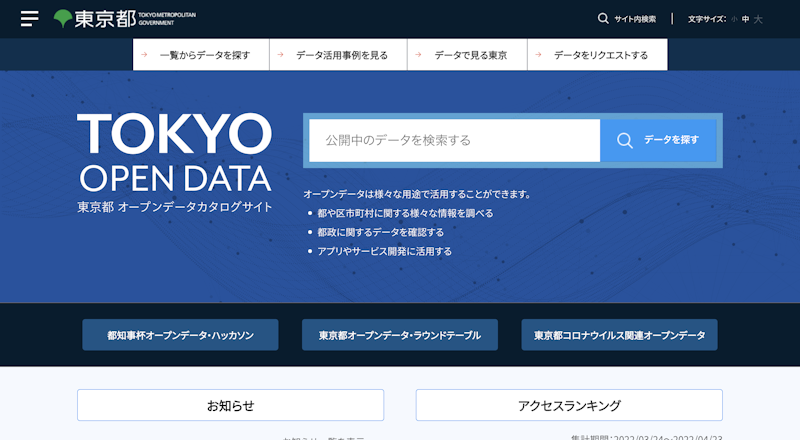Open 都知事杯オープンデータ・ハッカソン link
The image size is (800, 440).
[180, 335]
